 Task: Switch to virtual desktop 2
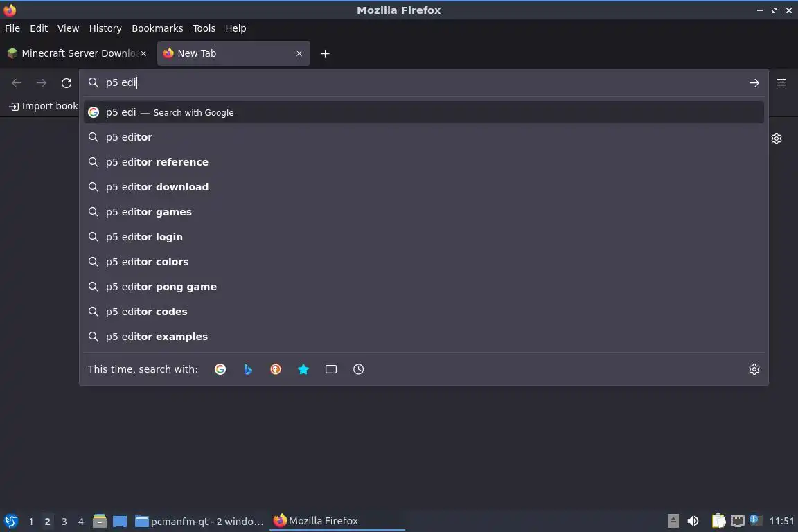coord(47,522)
